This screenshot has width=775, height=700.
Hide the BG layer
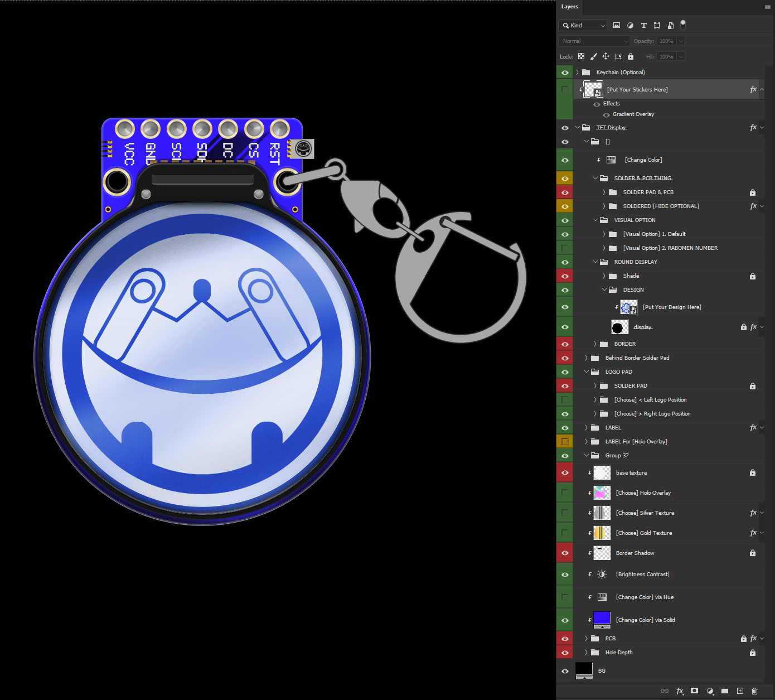565,671
